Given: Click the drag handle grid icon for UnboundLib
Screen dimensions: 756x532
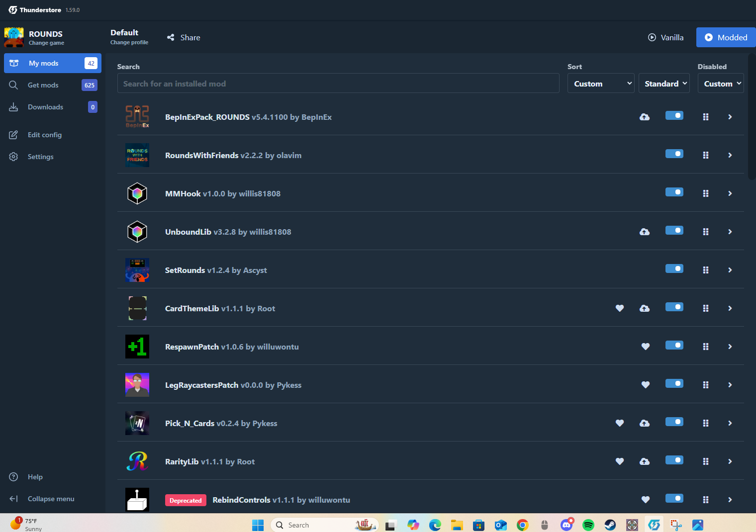Looking at the screenshot, I should pos(706,232).
